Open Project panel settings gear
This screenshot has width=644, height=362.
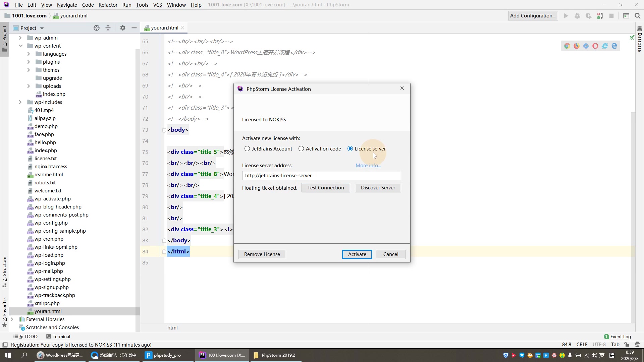[123, 28]
